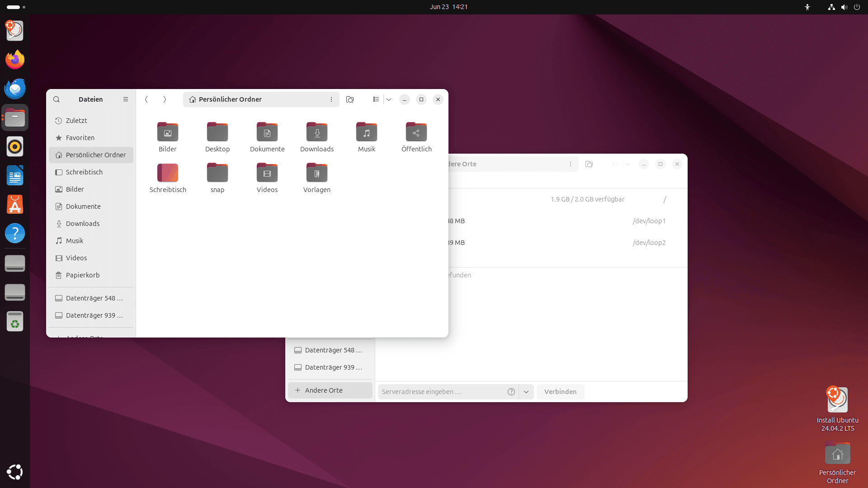
Task: Select Schreibtisch in the sidebar
Action: click(91, 172)
